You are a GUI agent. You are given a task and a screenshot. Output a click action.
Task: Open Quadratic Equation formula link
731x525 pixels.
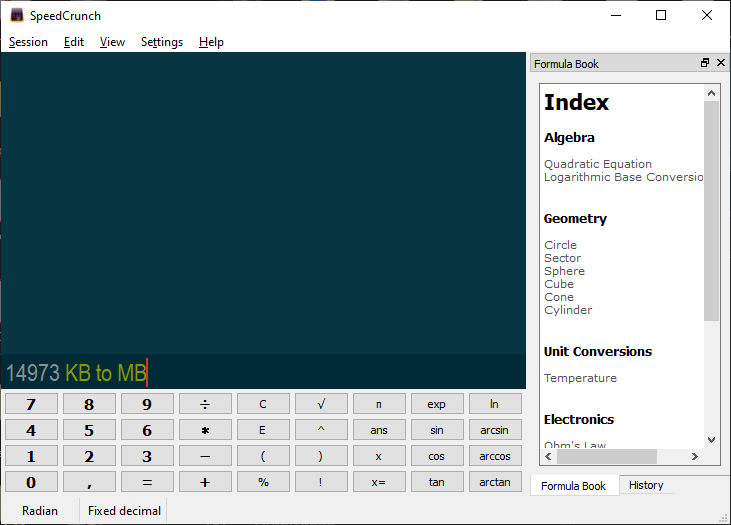click(598, 164)
